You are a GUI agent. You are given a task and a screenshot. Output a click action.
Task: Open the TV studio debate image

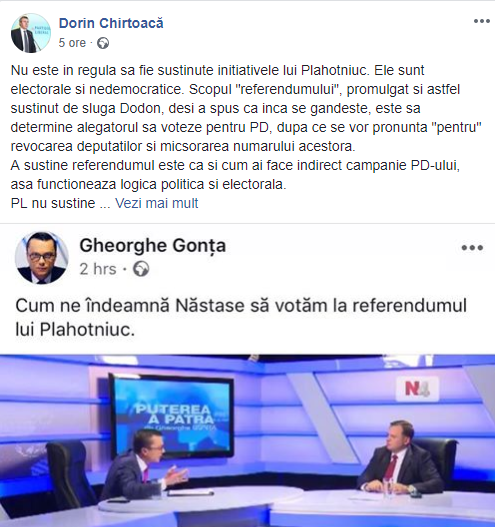point(247,441)
